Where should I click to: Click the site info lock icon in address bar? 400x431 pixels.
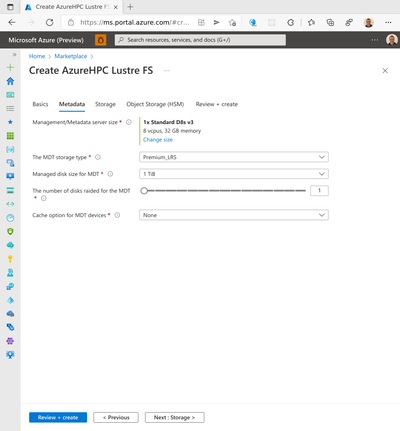[71, 22]
